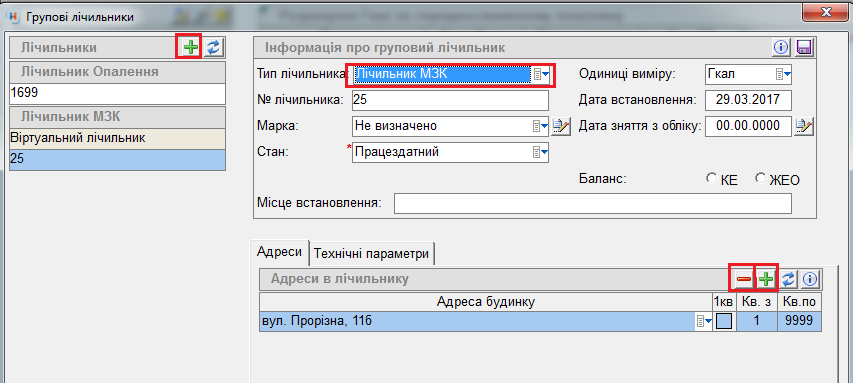Click the Кв.по cell value 9999

(x=799, y=322)
